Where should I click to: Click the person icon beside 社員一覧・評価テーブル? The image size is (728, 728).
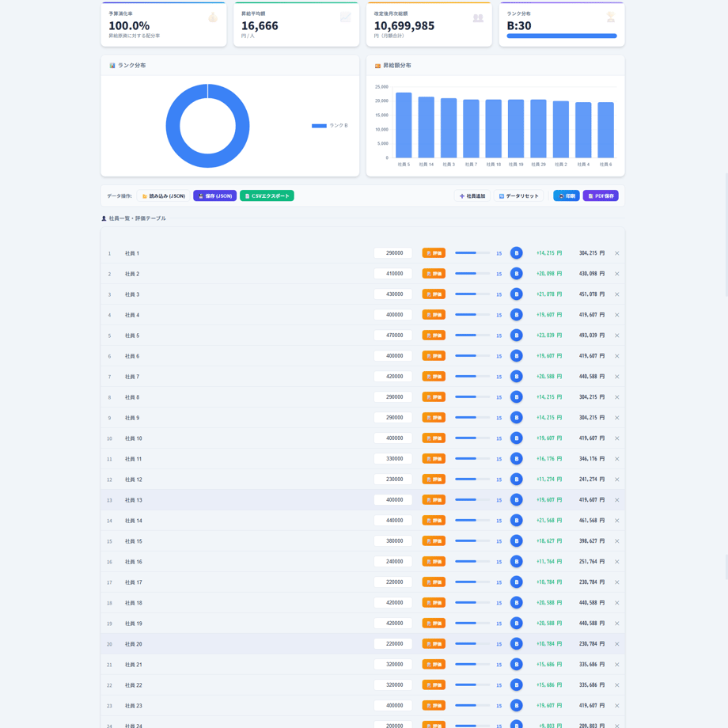(x=104, y=218)
